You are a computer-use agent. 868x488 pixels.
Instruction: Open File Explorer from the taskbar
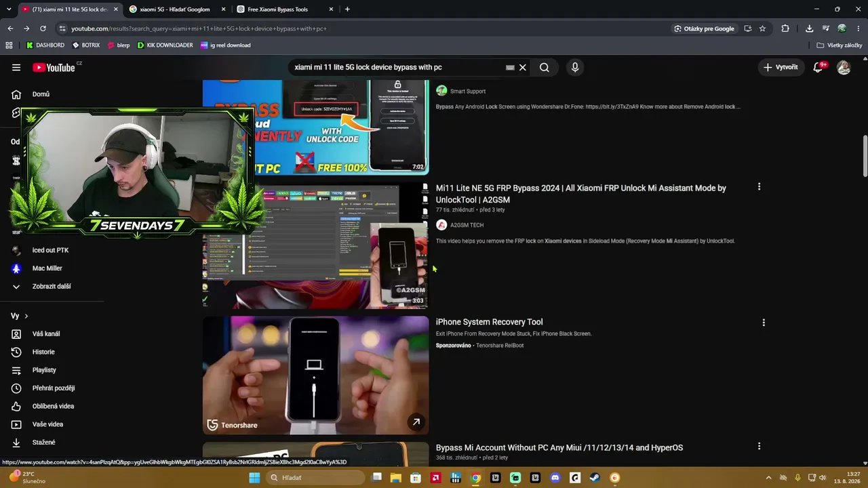tap(396, 478)
